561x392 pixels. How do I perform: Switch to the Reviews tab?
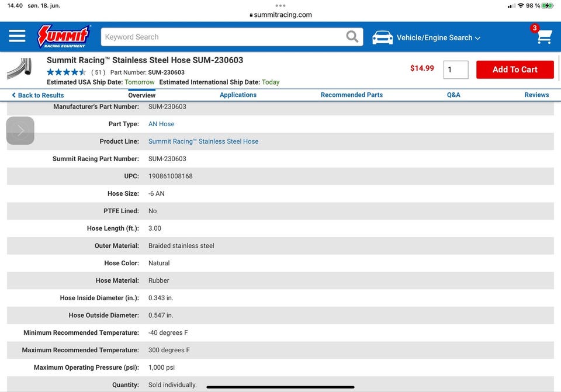coord(536,95)
